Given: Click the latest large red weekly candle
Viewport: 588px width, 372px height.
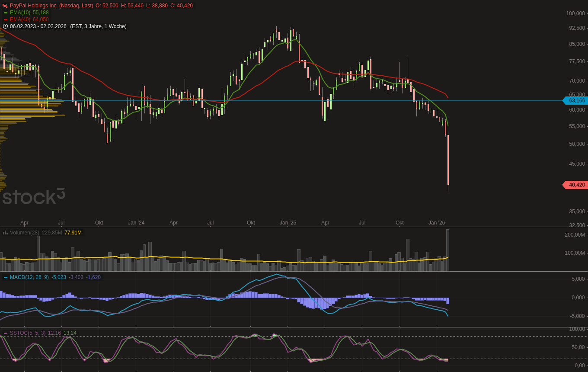Looking at the screenshot, I should (x=448, y=160).
